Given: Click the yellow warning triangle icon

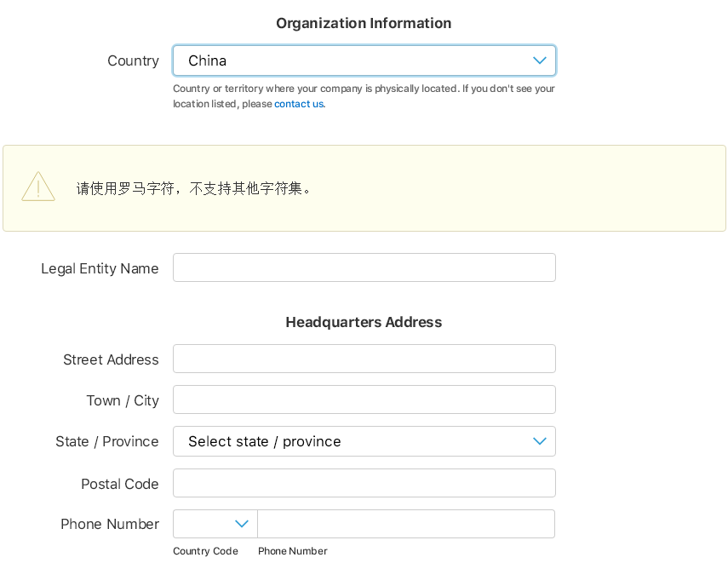Looking at the screenshot, I should click(x=38, y=187).
